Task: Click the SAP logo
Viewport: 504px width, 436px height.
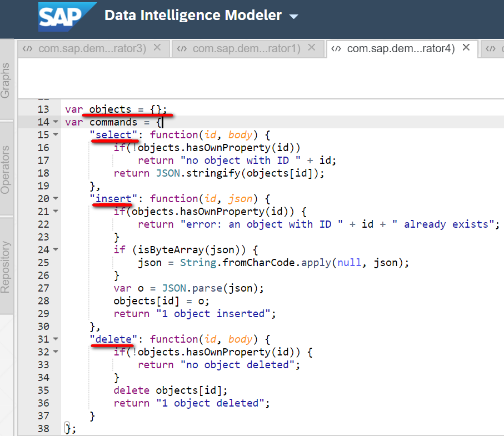Action: [66, 17]
